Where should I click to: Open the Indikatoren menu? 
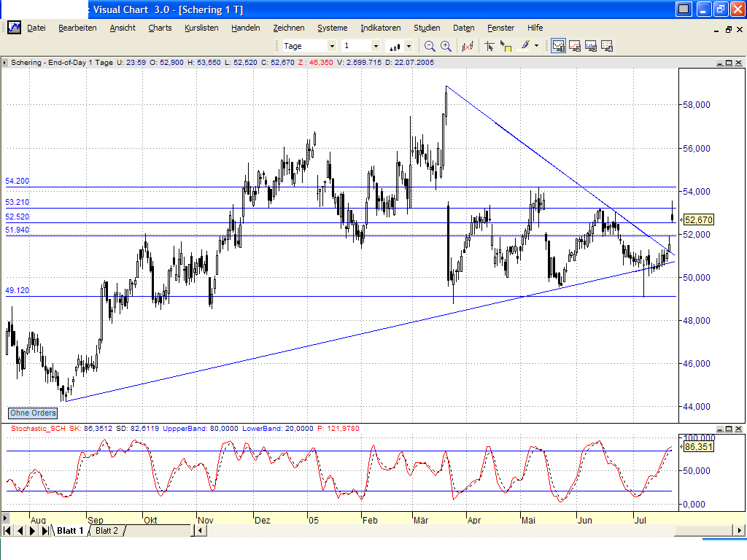[x=380, y=28]
